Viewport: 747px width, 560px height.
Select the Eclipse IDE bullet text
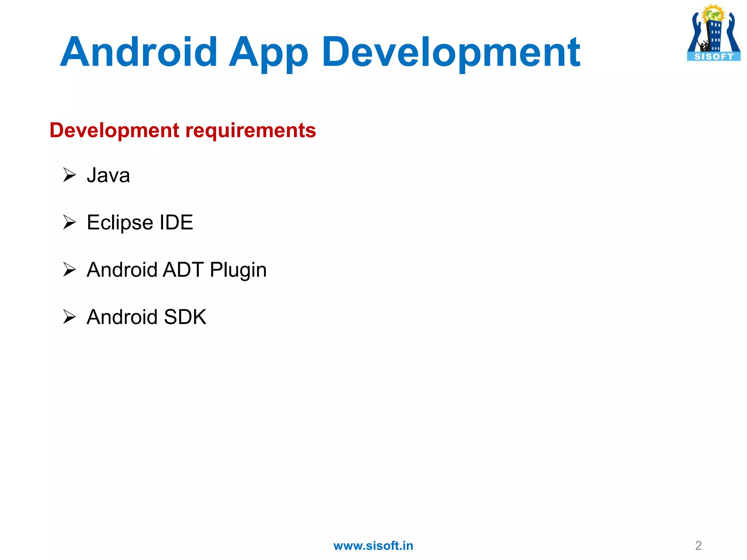click(140, 222)
